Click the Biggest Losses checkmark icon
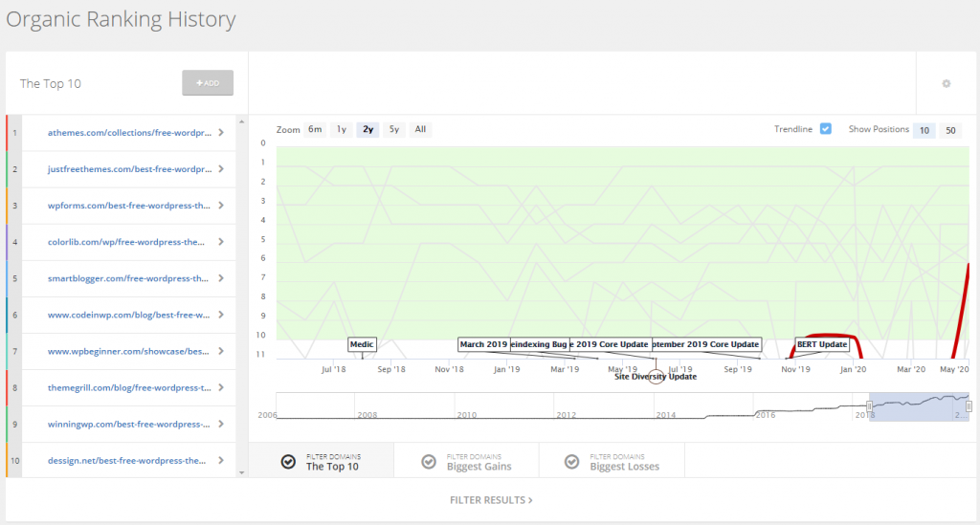 point(571,462)
